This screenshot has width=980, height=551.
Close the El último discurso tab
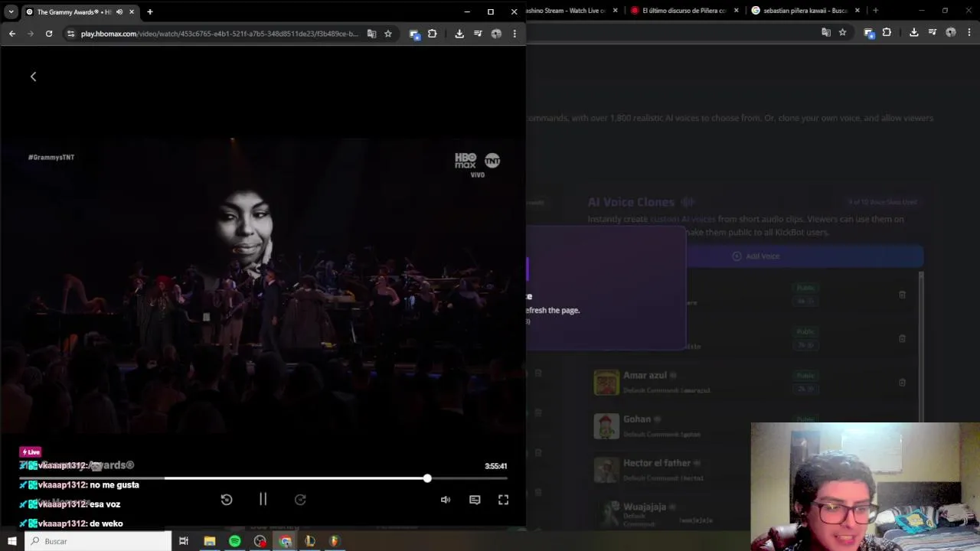tap(737, 11)
